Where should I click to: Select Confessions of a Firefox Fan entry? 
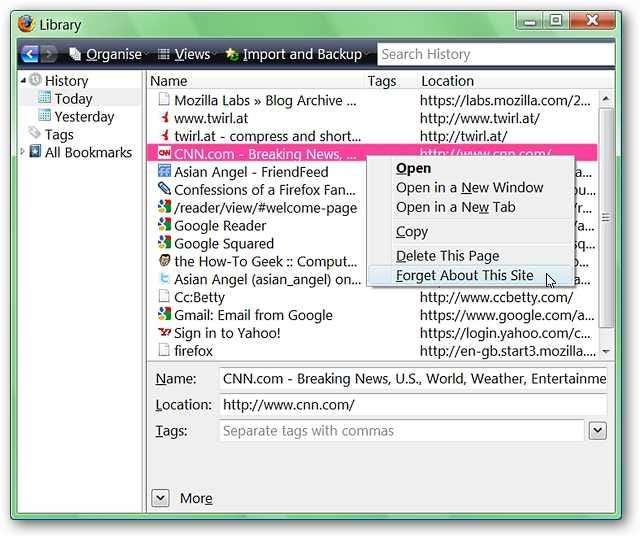tap(265, 190)
